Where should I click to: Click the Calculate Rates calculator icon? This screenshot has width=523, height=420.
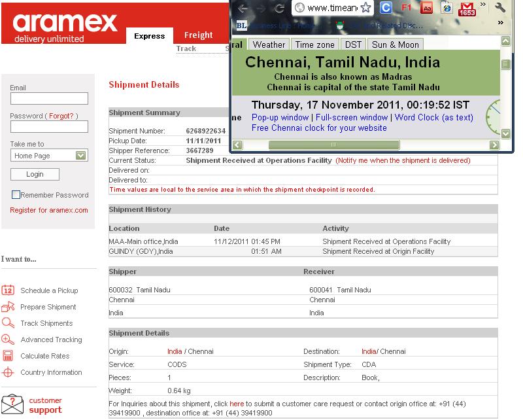(8, 356)
